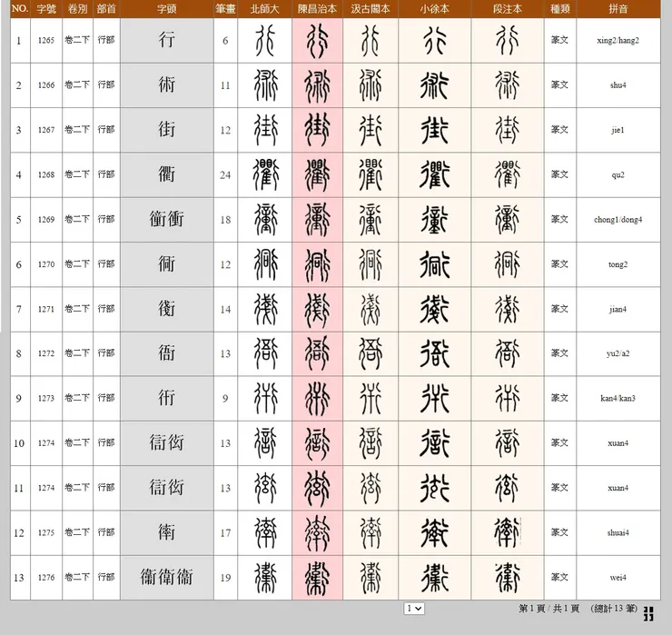Image resolution: width=672 pixels, height=635 pixels.
Task: Open the 衛 character entry with 17 strokes
Action: click(x=167, y=532)
